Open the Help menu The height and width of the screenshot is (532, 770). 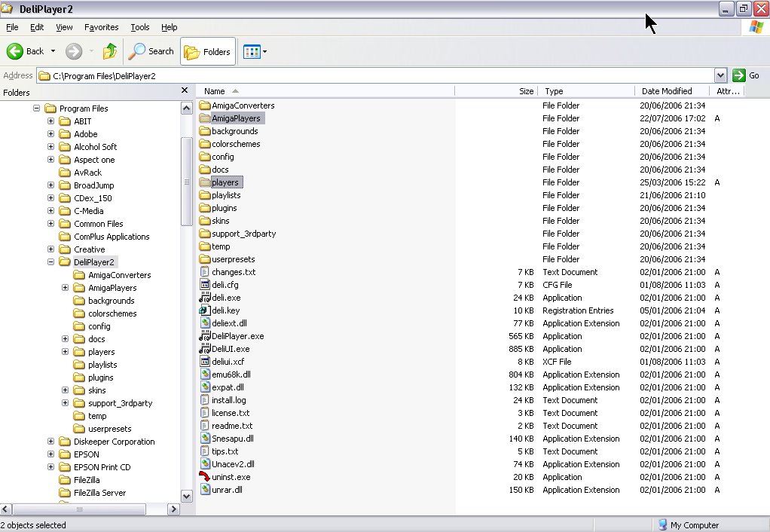point(170,28)
